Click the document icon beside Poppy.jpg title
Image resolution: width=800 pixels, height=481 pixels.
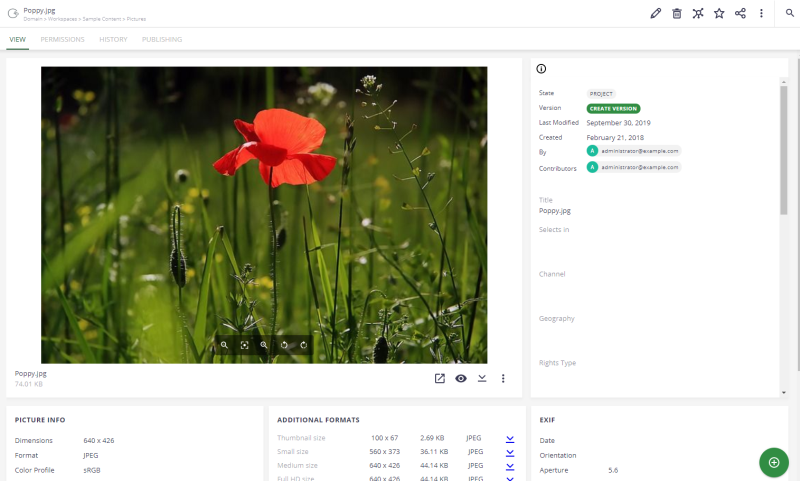[x=13, y=13]
